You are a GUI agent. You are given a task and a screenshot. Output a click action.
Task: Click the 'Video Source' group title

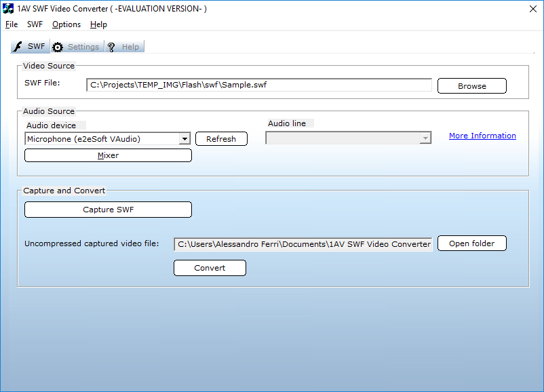[x=49, y=66]
